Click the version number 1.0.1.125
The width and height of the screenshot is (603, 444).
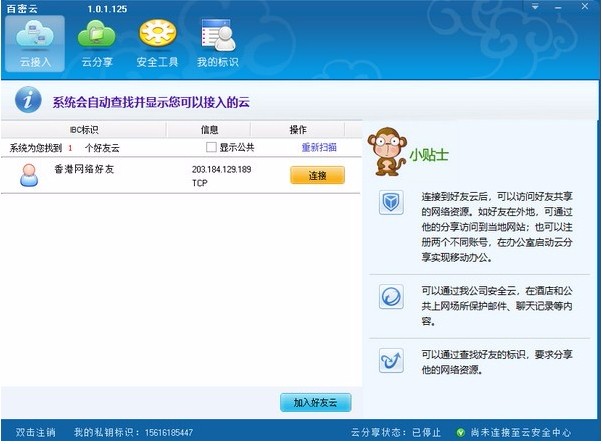[x=107, y=9]
